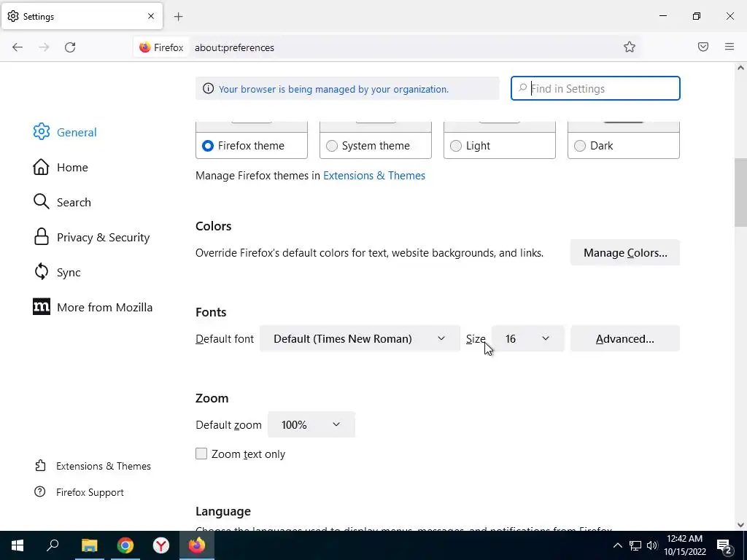
Task: Open File Explorer from the taskbar
Action: 89,545
